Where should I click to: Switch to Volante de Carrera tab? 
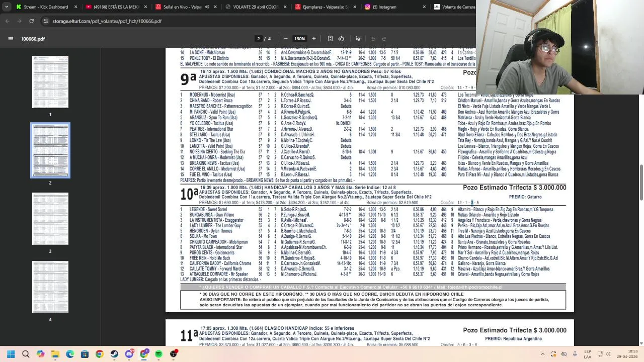pyautogui.click(x=453, y=7)
